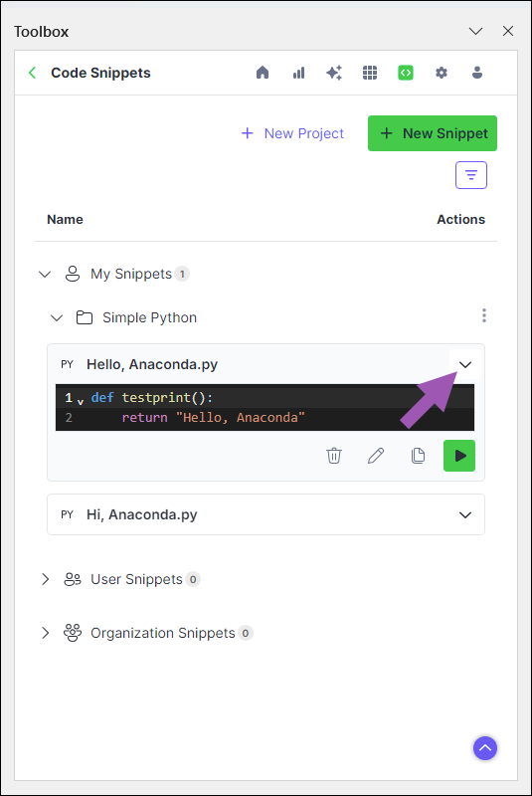Collapse the Hello, Anaconda.py snippet card
Viewport: 532px width, 796px height.
465,364
